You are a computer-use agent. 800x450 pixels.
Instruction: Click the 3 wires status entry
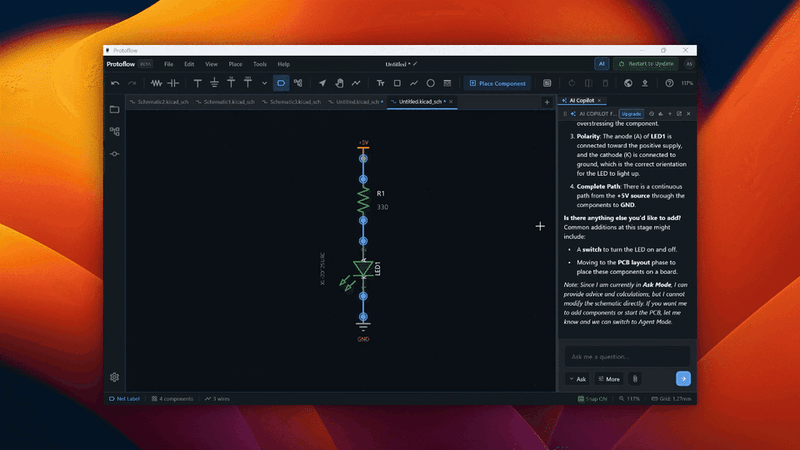click(x=217, y=399)
